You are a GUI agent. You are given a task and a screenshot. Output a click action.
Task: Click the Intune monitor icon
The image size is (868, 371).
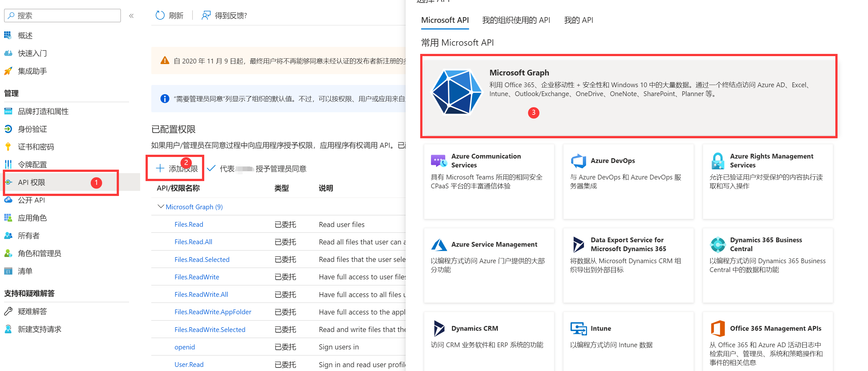pyautogui.click(x=578, y=329)
